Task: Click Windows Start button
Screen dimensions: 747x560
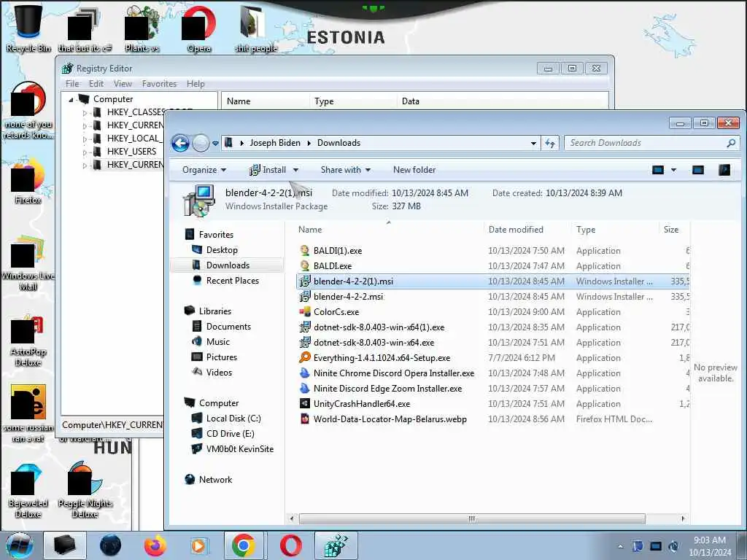Action: pyautogui.click(x=19, y=545)
